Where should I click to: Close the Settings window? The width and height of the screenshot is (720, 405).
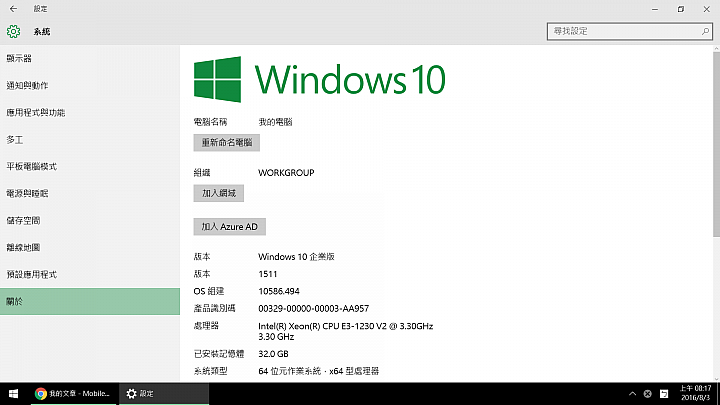(x=706, y=9)
